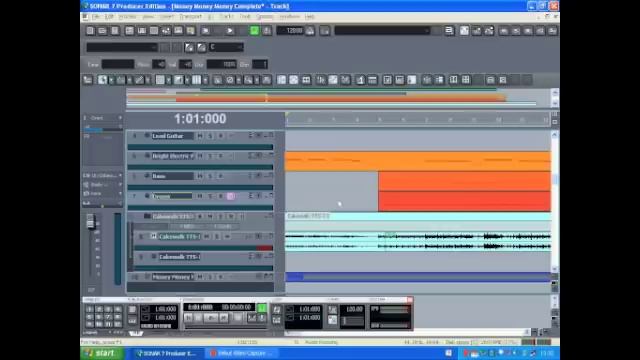Open the blank dropdown left of the key field

122,47
